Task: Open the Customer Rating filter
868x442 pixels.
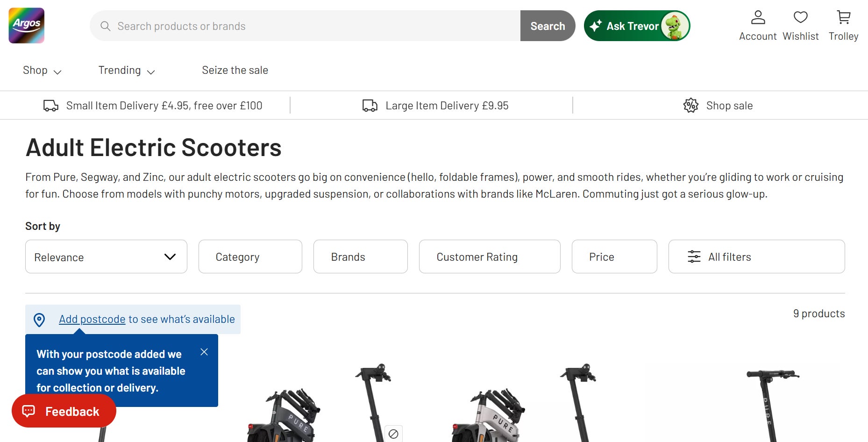Action: point(490,257)
